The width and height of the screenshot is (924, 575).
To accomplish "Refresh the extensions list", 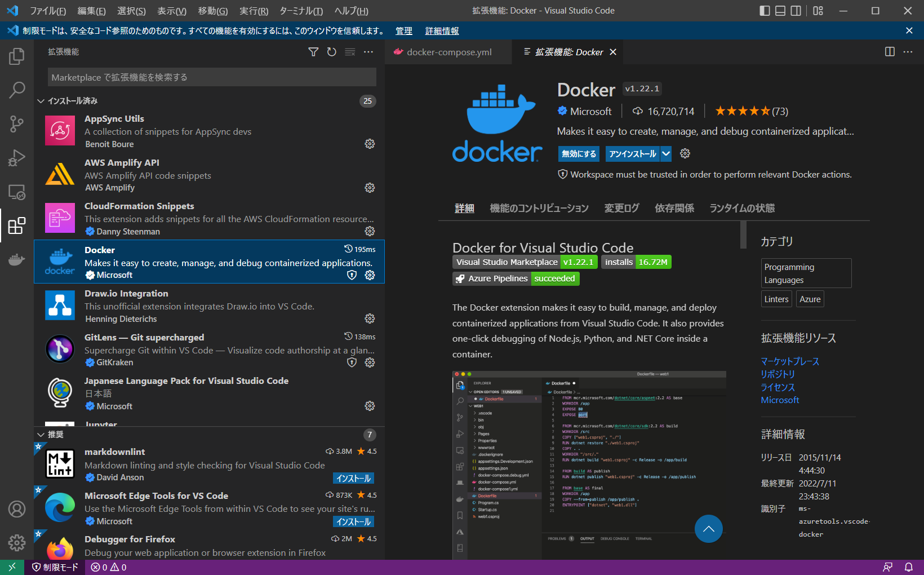I will point(332,51).
